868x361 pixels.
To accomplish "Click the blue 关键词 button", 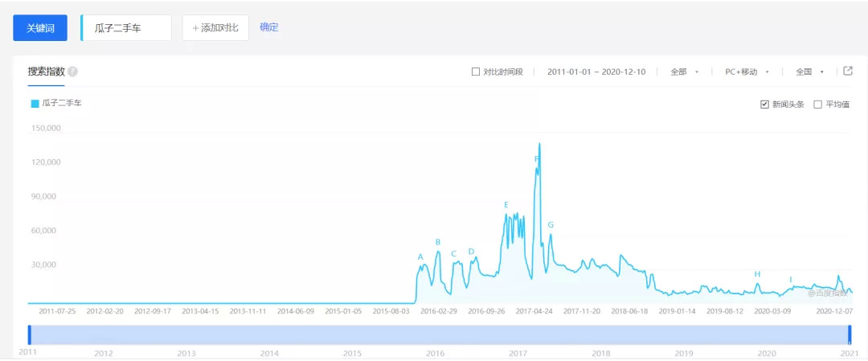I will [x=40, y=27].
